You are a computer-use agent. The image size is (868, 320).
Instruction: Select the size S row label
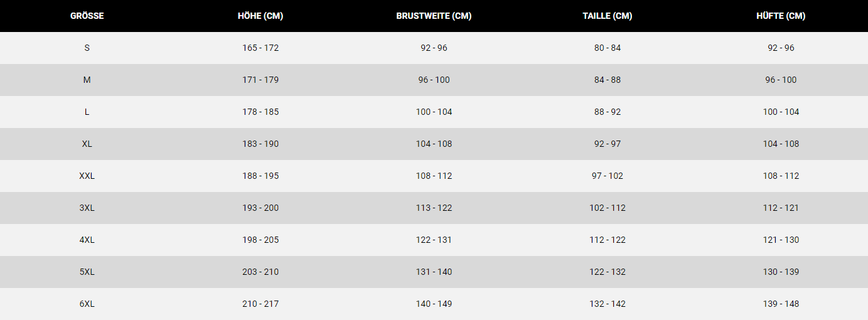pyautogui.click(x=87, y=48)
